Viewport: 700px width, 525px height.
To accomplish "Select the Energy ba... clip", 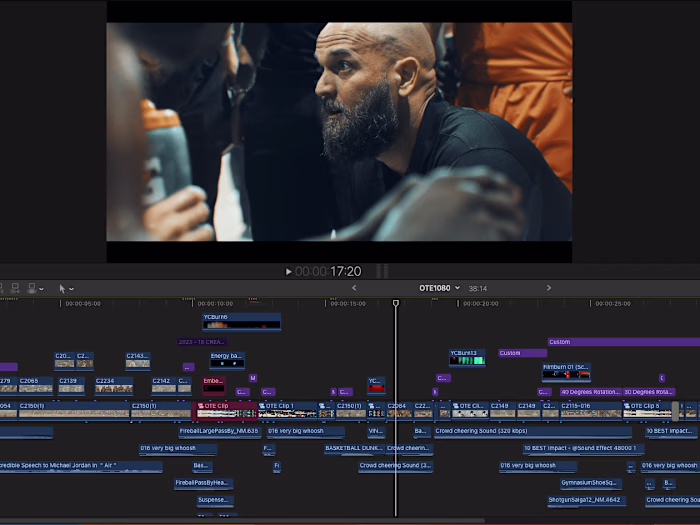I will coord(227,360).
